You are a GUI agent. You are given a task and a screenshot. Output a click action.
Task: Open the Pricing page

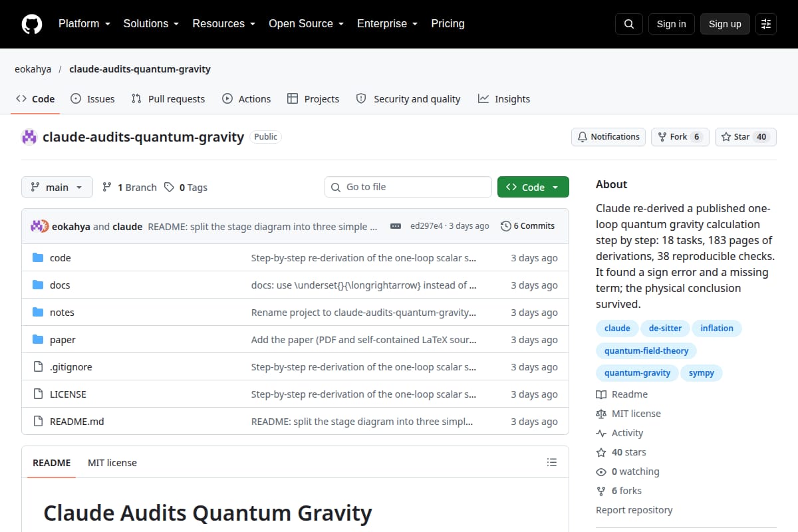(448, 24)
